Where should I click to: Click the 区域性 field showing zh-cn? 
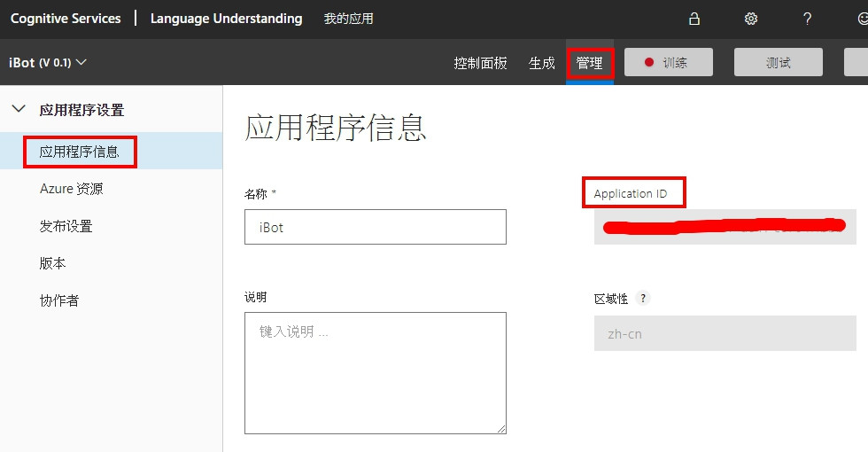(x=725, y=333)
